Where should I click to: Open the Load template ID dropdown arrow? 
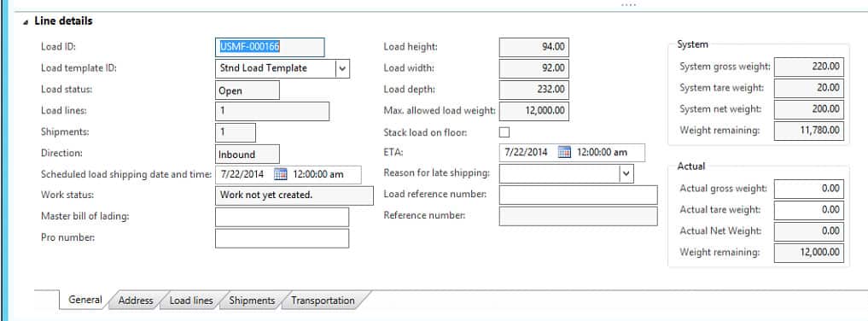[x=342, y=68]
